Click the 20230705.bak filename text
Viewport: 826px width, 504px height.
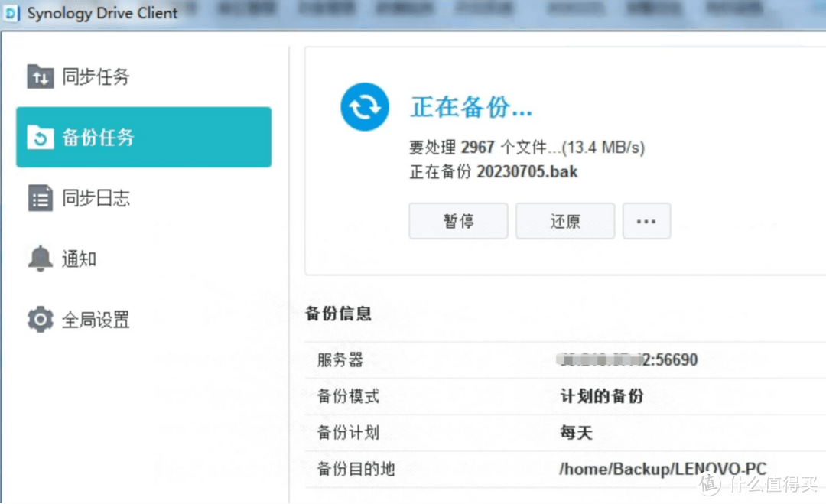point(528,172)
